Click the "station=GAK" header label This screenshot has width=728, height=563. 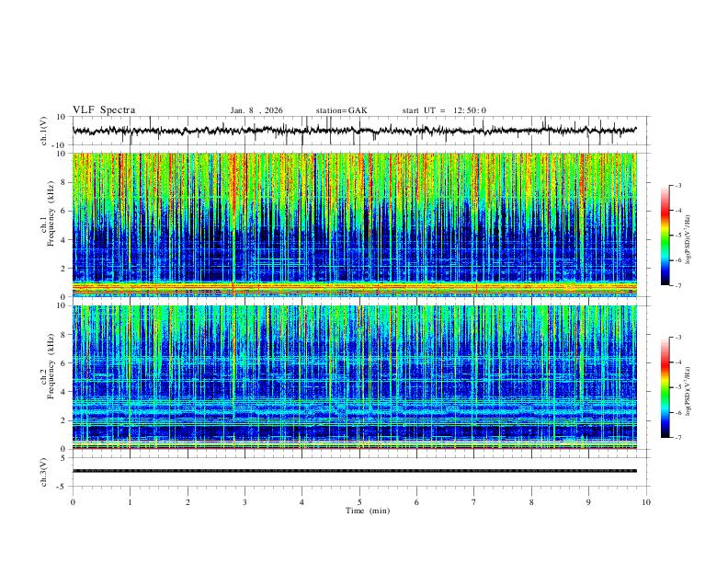tap(341, 110)
